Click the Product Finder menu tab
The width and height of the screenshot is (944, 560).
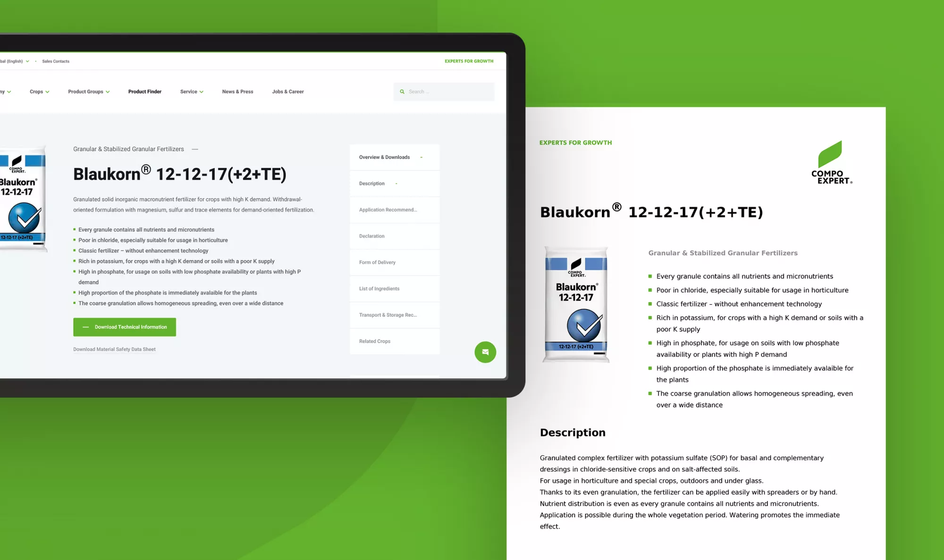coord(144,92)
